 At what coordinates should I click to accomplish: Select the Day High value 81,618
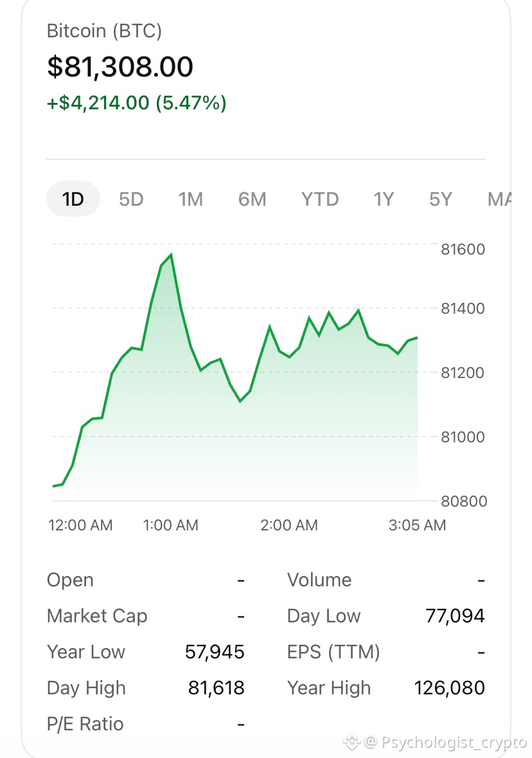216,687
